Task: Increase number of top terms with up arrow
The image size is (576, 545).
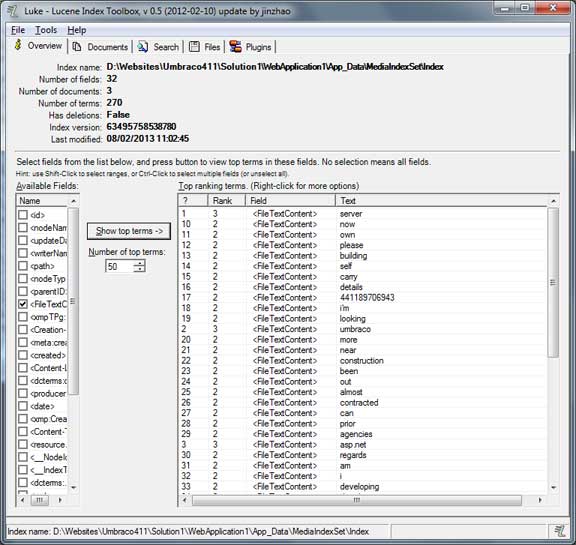Action: tap(139, 263)
